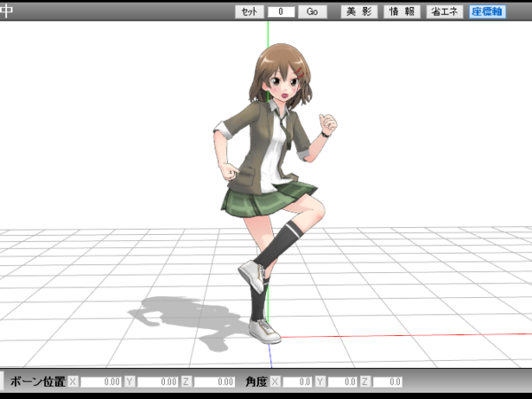Click the セット button
532x399 pixels.
(x=249, y=12)
